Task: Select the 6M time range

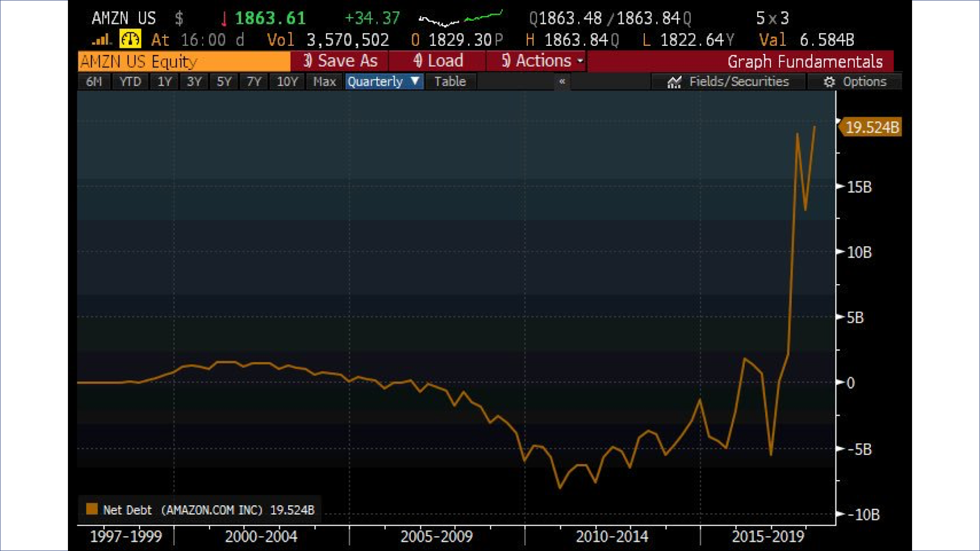Action: (x=94, y=81)
